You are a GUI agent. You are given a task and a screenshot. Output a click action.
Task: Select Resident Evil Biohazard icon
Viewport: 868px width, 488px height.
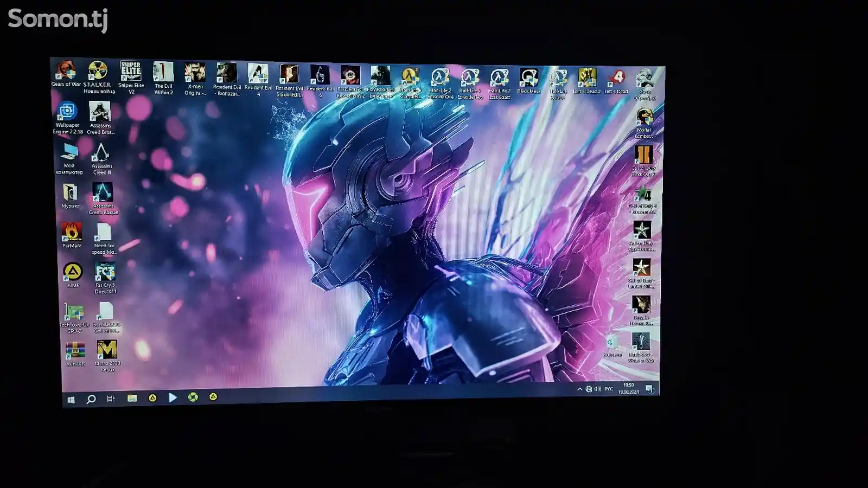pyautogui.click(x=227, y=80)
